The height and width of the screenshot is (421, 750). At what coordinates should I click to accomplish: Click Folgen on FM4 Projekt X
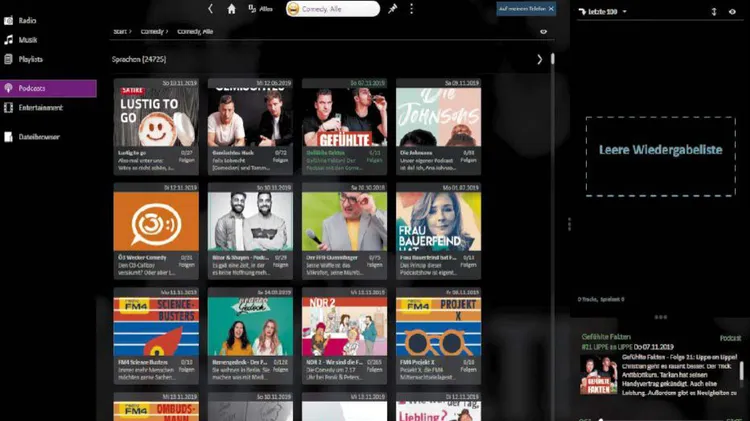pos(468,370)
